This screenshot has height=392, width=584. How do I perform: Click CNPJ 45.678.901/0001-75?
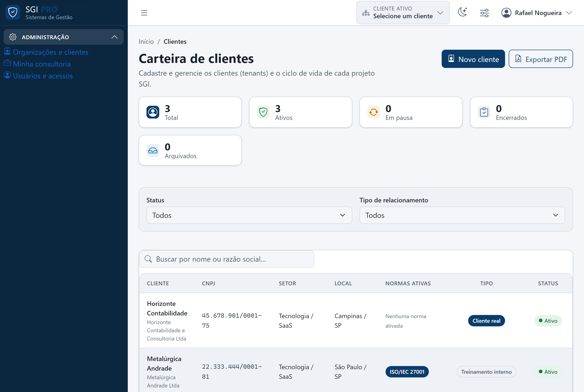coord(232,320)
